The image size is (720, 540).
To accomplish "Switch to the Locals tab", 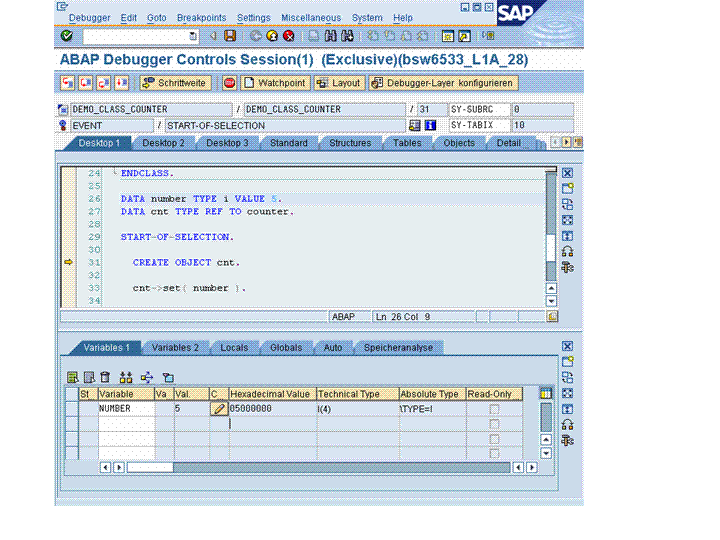I will pyautogui.click(x=234, y=348).
